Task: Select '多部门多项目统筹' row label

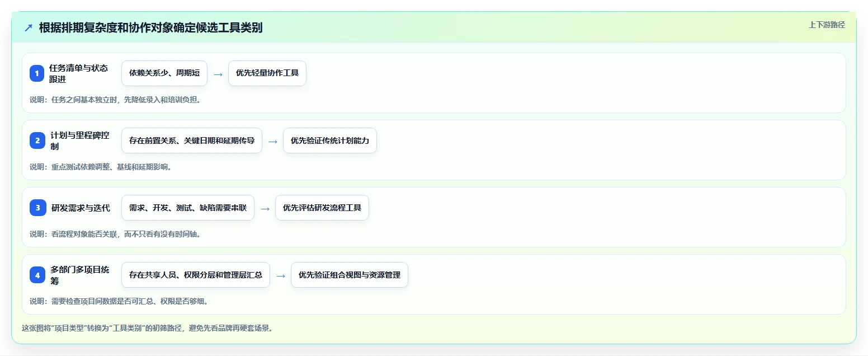Action: 80,275
